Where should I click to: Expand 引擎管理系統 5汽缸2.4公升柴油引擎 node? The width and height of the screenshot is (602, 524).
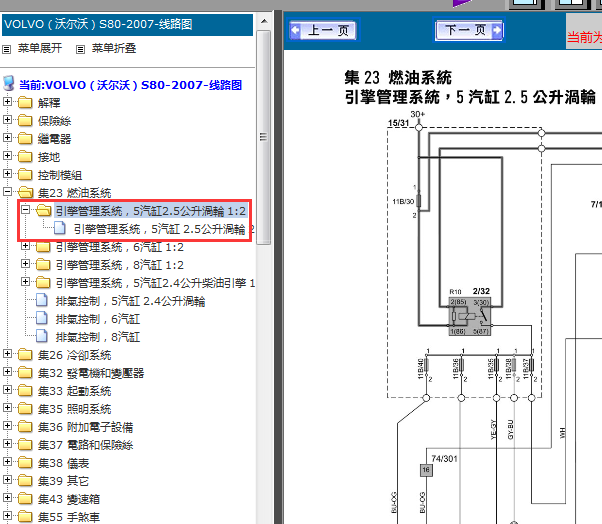click(x=25, y=282)
